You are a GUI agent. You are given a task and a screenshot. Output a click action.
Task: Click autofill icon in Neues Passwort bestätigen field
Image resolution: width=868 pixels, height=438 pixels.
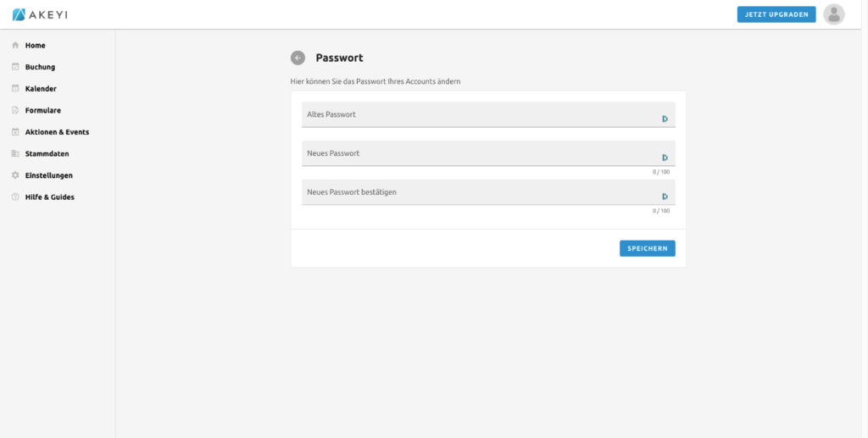(x=665, y=197)
